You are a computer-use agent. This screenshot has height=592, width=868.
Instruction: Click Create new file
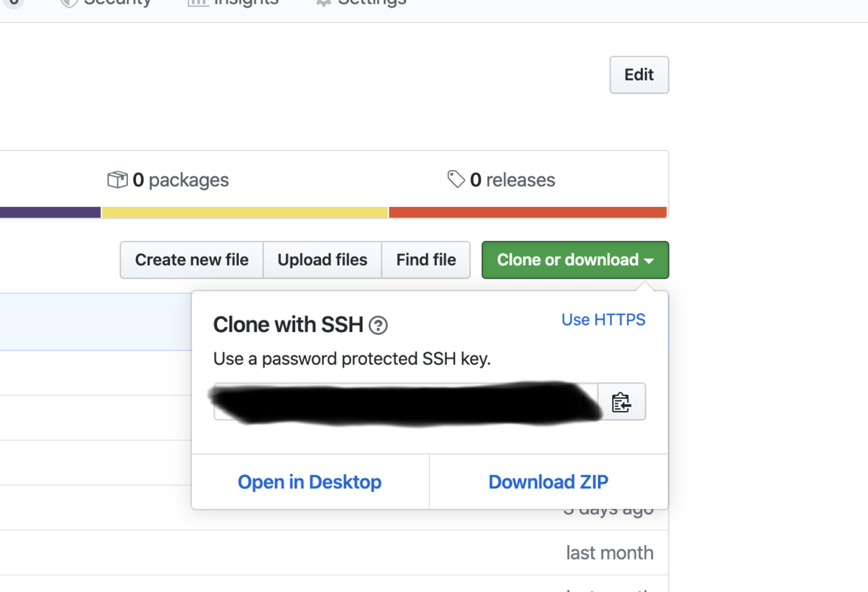point(192,260)
